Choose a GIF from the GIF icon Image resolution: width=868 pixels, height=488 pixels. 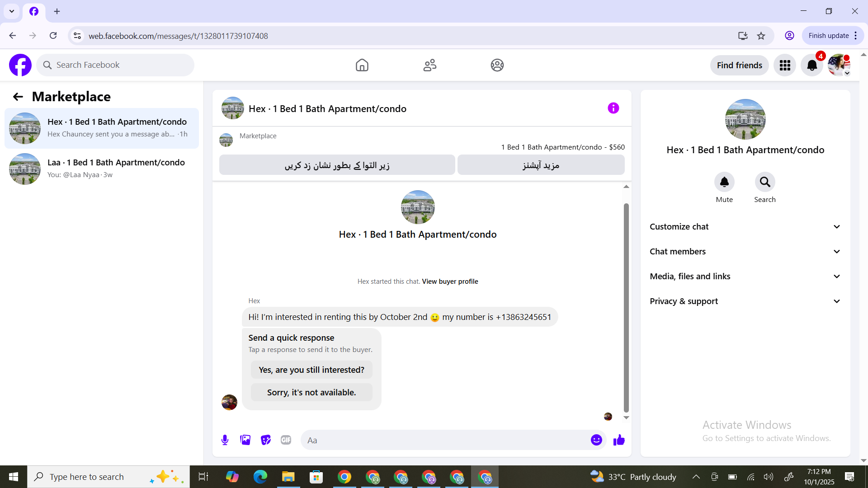pyautogui.click(x=286, y=440)
